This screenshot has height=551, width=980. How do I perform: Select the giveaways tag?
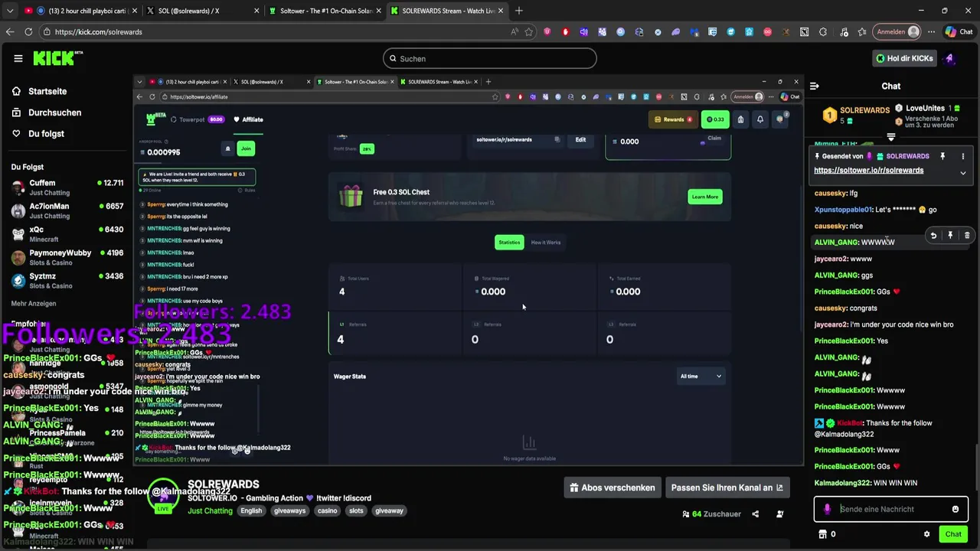(289, 510)
